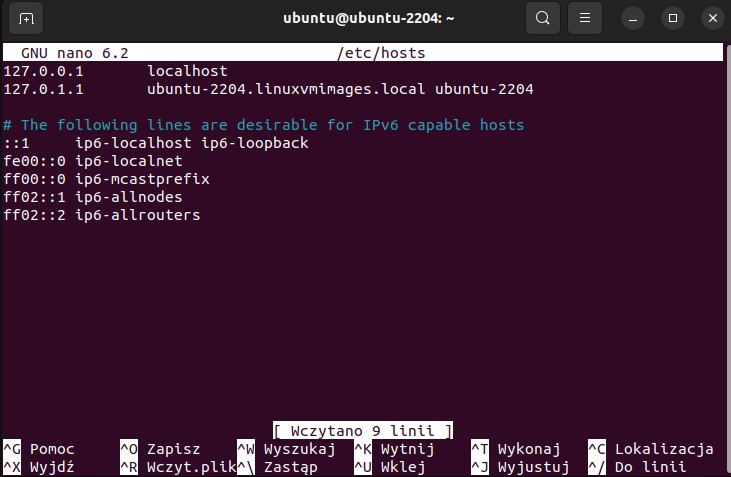731x477 pixels.
Task: Click the ff02::1 address
Action: (x=34, y=197)
